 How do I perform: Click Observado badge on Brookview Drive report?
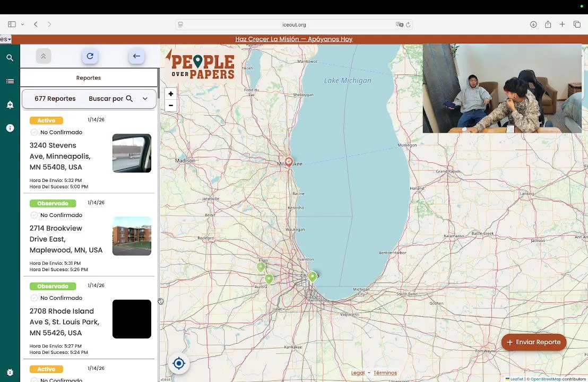pos(53,203)
